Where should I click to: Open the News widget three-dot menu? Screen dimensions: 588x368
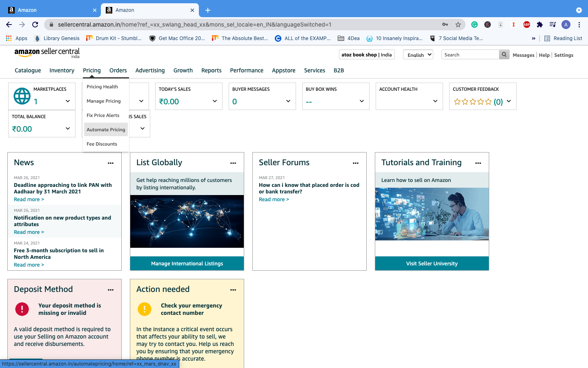pyautogui.click(x=111, y=163)
